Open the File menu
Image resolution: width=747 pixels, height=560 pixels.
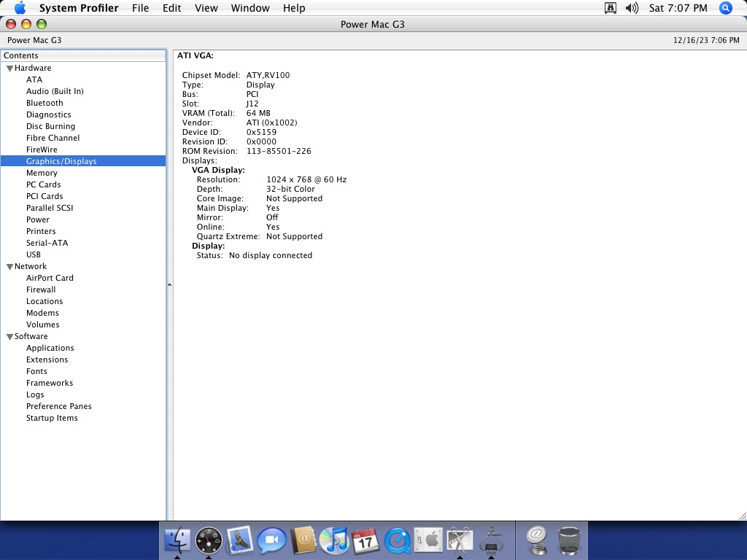coord(141,8)
